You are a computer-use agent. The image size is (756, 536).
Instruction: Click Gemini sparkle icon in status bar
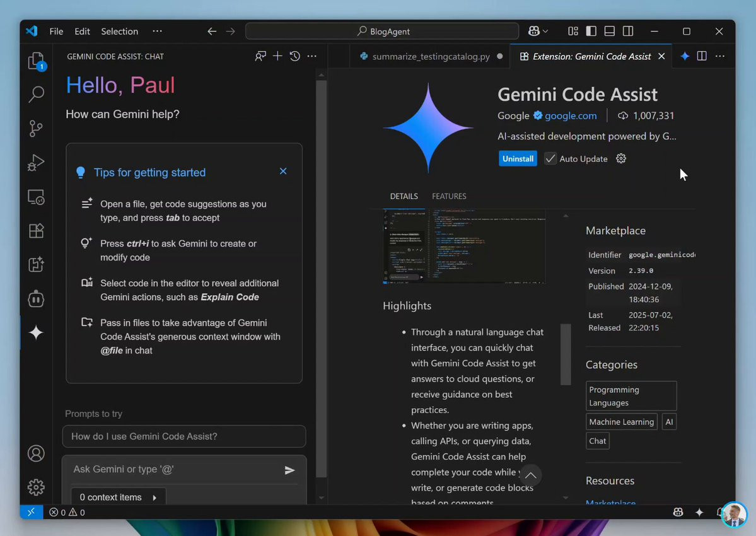[699, 513]
